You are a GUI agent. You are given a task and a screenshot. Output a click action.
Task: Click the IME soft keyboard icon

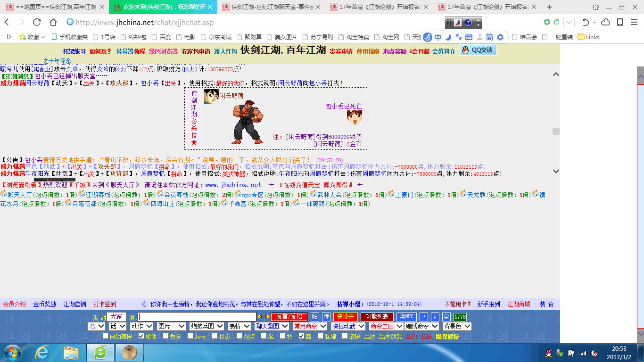469,37
